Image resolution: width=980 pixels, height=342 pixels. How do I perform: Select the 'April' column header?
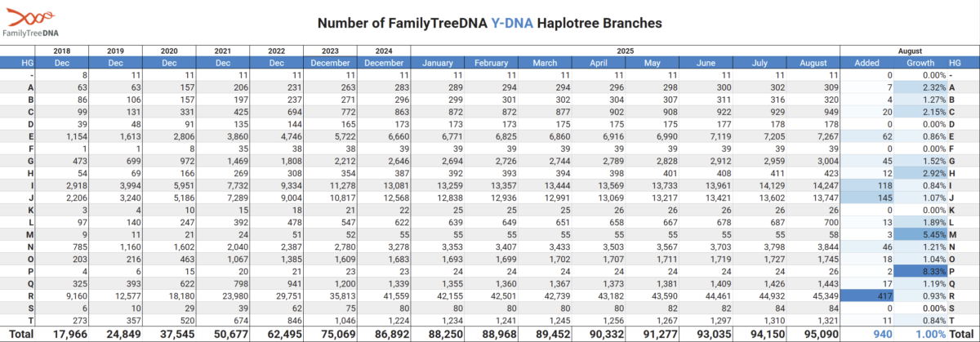pyautogui.click(x=599, y=63)
